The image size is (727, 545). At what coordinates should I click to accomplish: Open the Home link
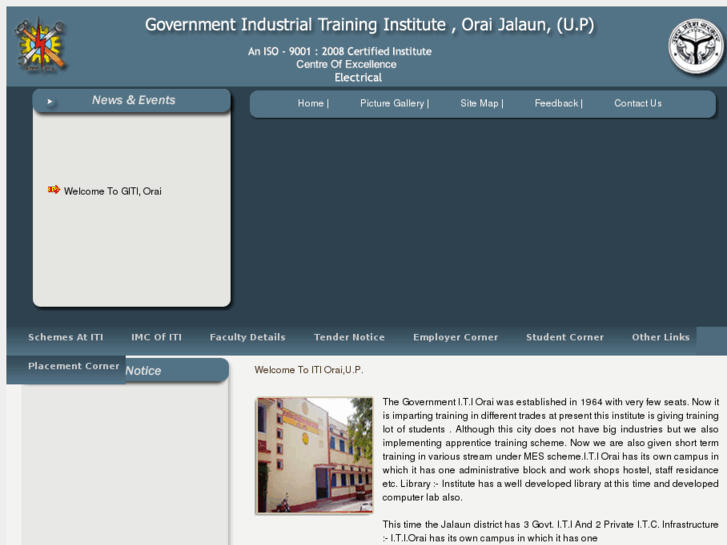click(x=313, y=103)
